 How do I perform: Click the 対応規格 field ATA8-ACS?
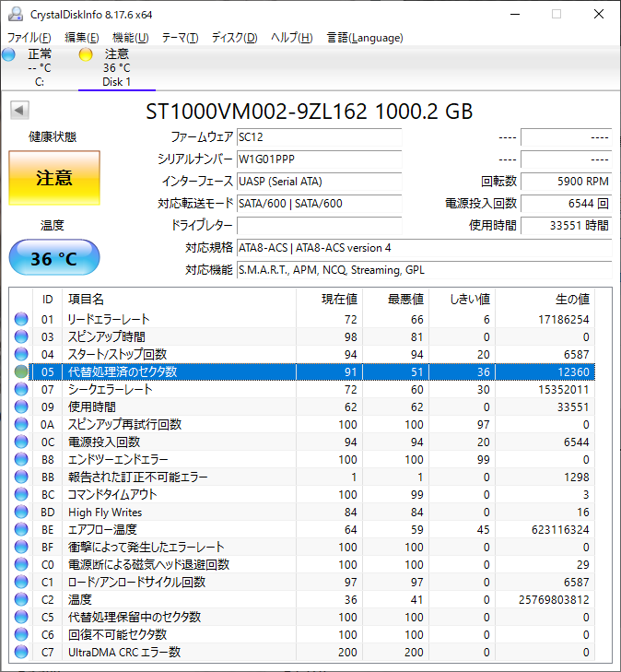pos(425,248)
